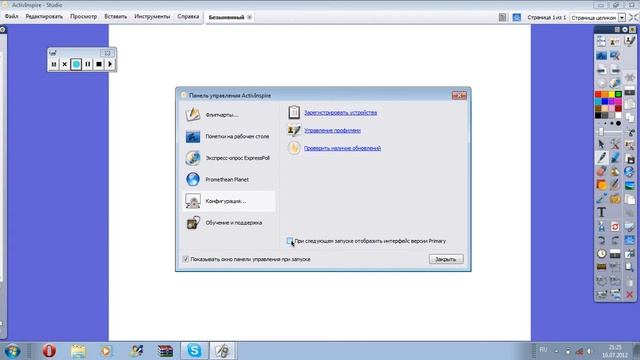This screenshot has width=640, height=360.
Task: Open the Редактировать menu
Action: tap(44, 17)
